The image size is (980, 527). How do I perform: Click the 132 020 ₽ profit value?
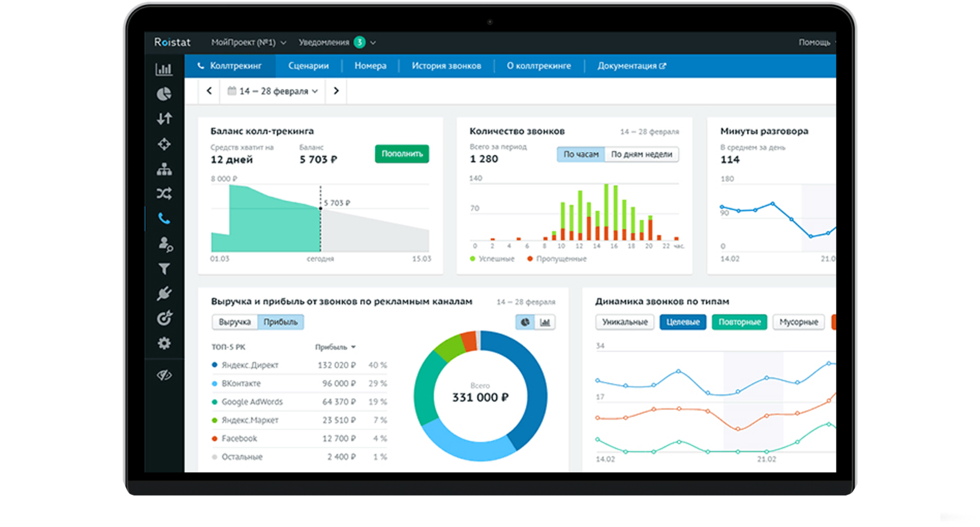pyautogui.click(x=337, y=365)
